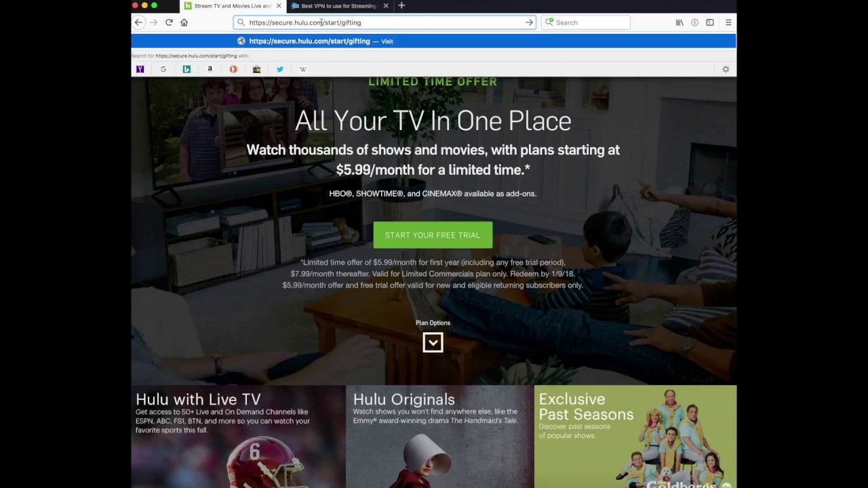The image size is (868, 488).
Task: Open a new browser tab
Action: [x=401, y=6]
